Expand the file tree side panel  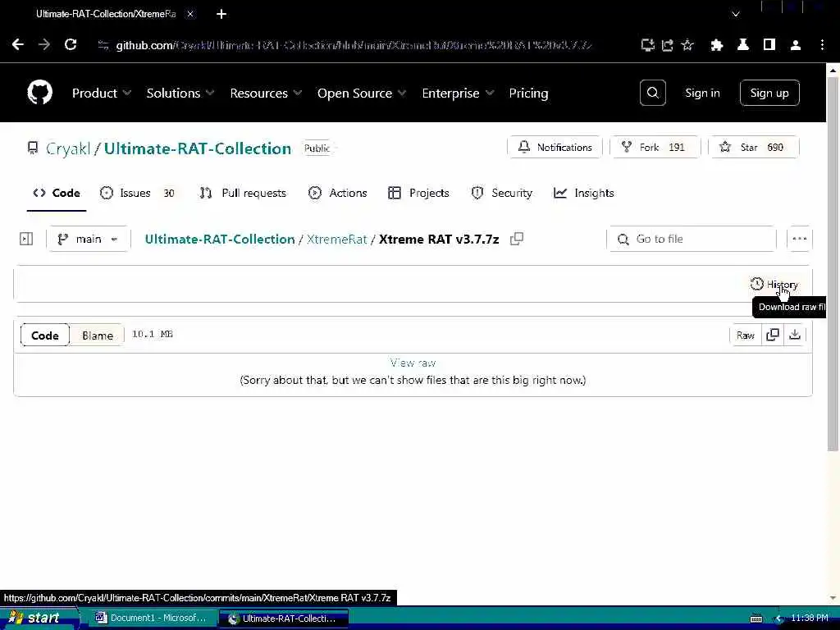(25, 239)
